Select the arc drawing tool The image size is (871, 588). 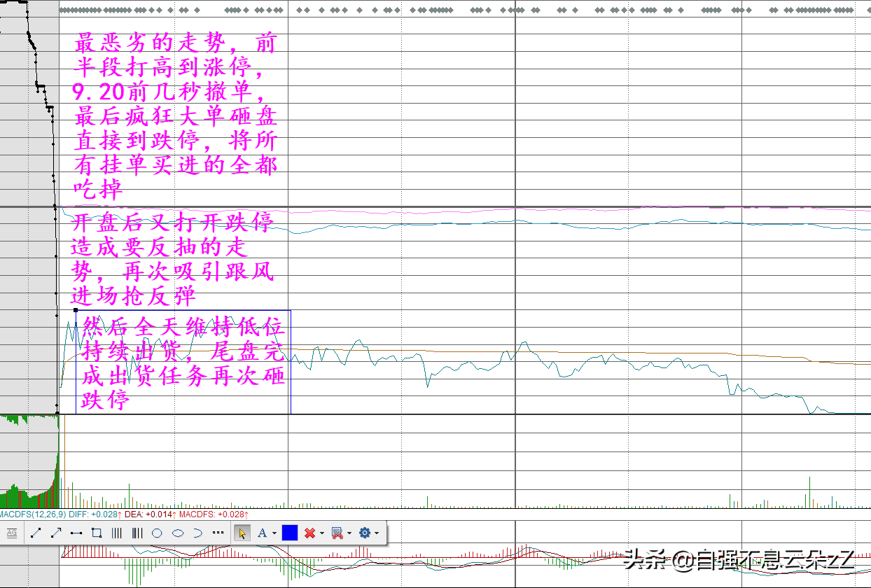197,533
